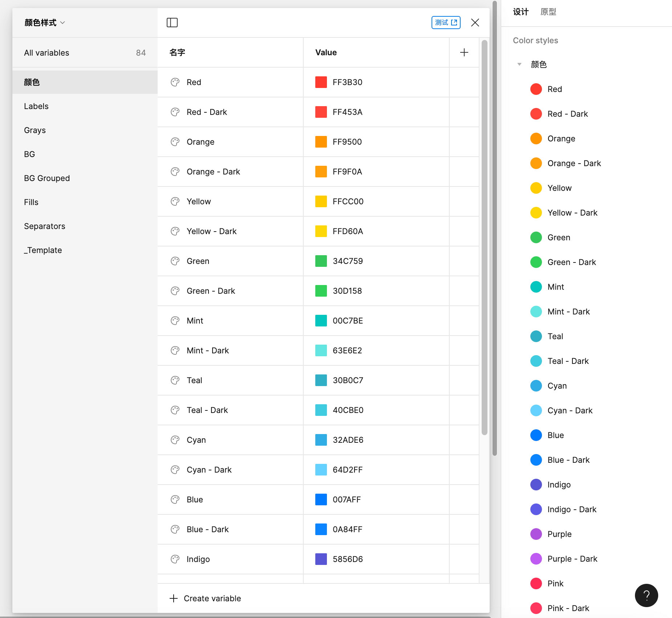The image size is (672, 618).
Task: Select the Purple color style circle
Action: (536, 534)
